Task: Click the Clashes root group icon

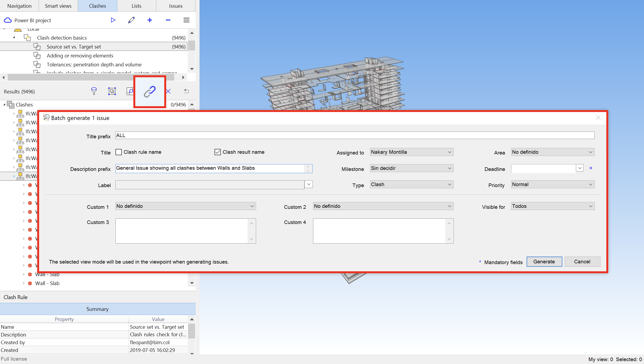Action: coord(11,105)
